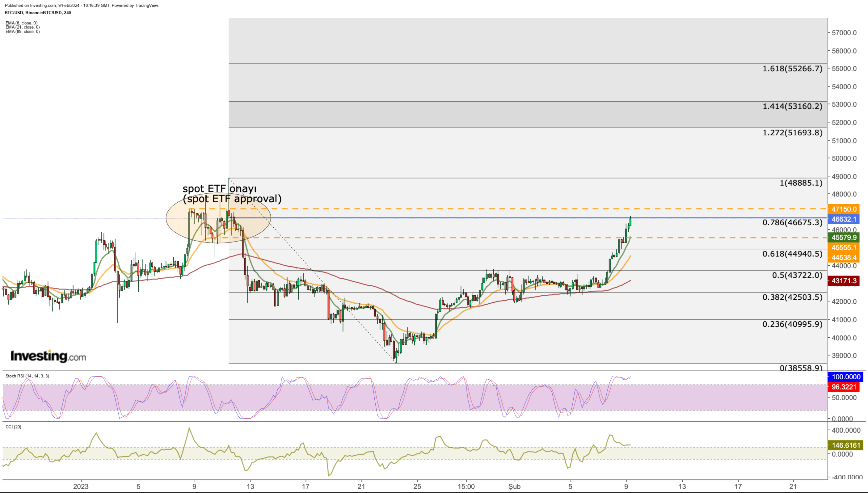The image size is (868, 493).
Task: Click the CCI (20) indicator label
Action: click(x=13, y=427)
